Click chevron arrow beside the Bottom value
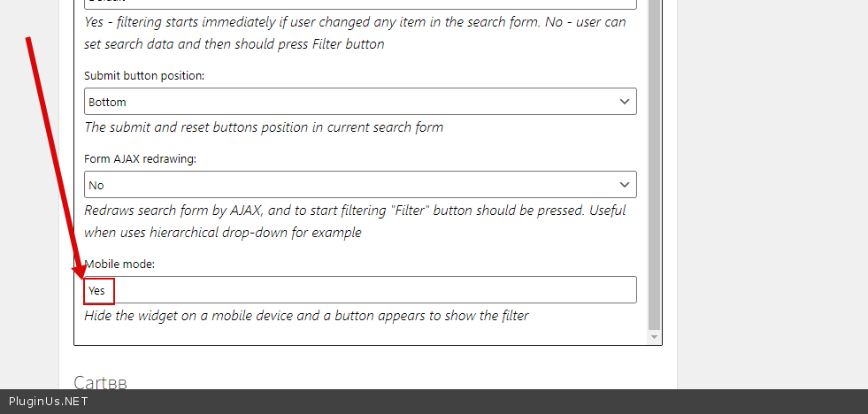 pyautogui.click(x=626, y=102)
